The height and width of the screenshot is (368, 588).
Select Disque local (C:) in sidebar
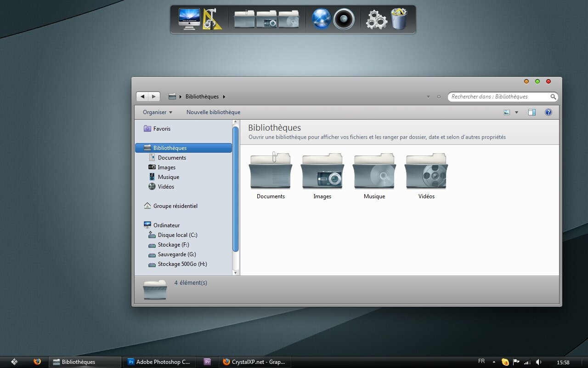177,235
